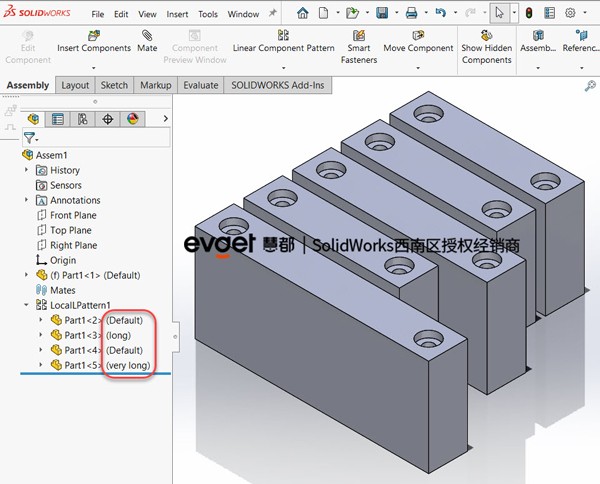Open Assembly Features tool
The height and width of the screenshot is (484, 600).
(538, 41)
